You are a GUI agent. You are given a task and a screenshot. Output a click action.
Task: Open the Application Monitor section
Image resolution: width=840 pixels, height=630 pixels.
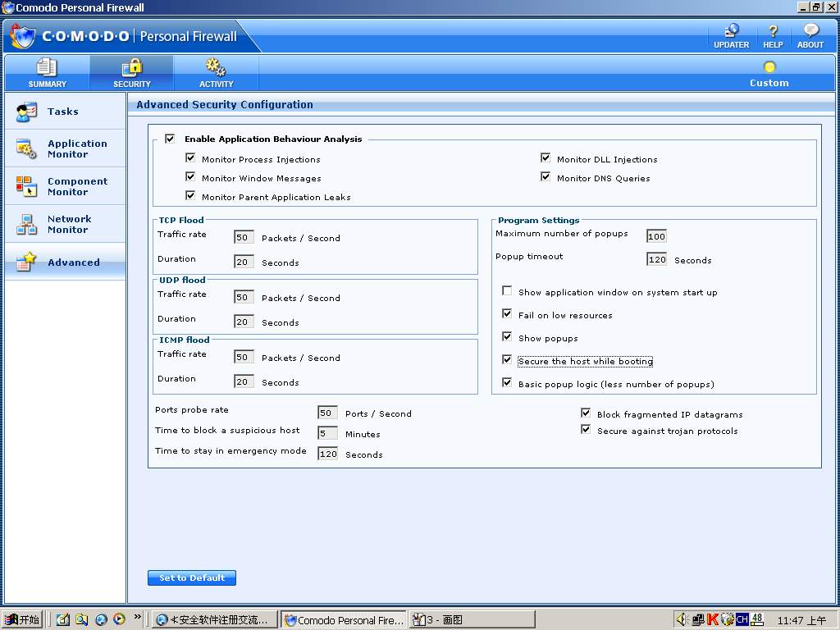(66, 148)
